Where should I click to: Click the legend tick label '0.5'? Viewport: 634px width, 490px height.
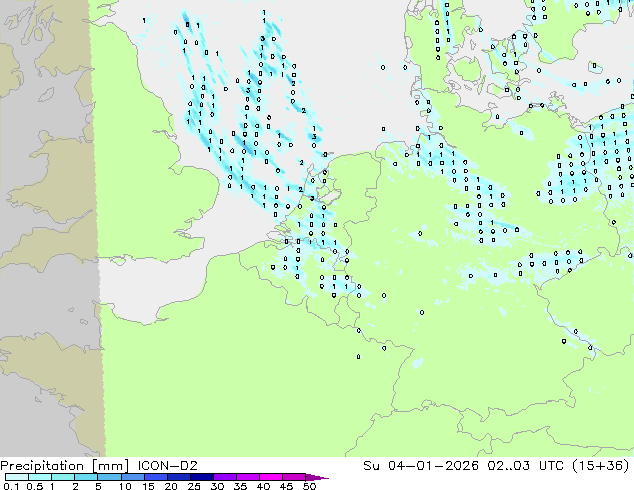point(35,486)
